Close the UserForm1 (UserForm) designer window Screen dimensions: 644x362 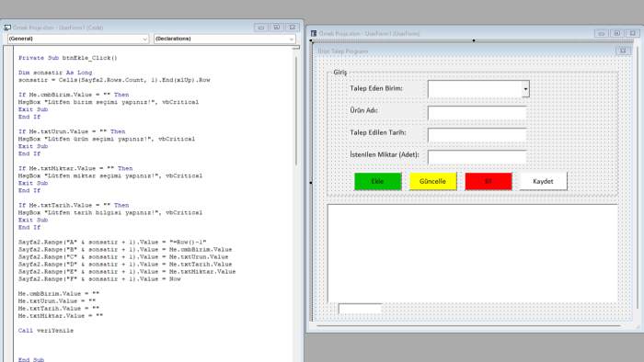pos(633,33)
